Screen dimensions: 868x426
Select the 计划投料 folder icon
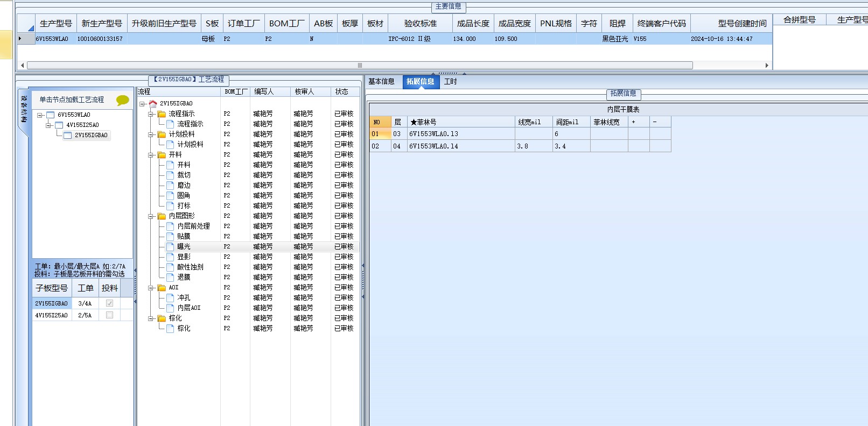[162, 134]
